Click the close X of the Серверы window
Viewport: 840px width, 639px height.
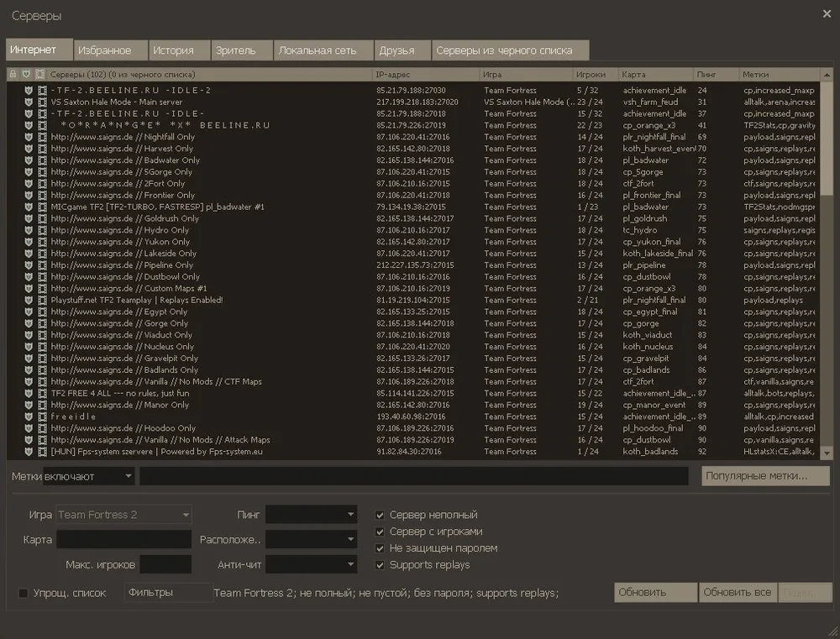[825, 14]
